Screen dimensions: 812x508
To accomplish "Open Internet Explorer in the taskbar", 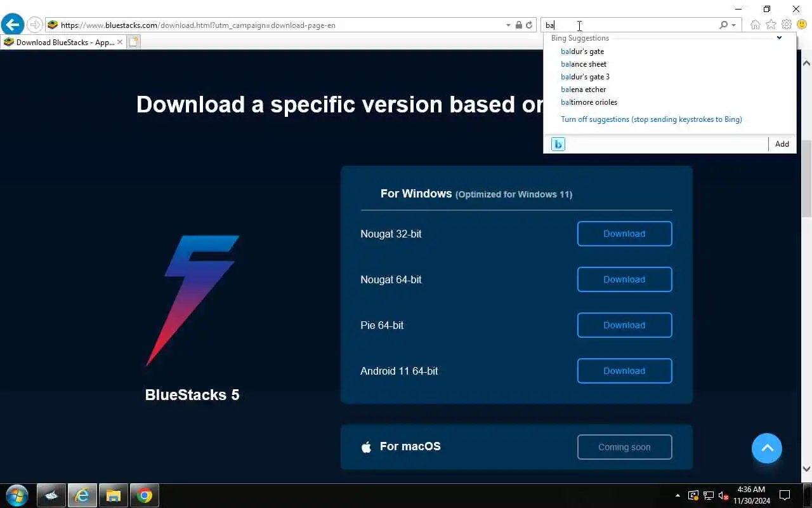I will [x=82, y=495].
